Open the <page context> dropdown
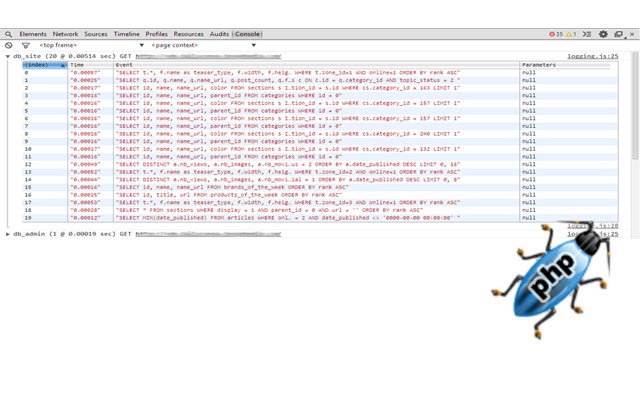640x400 pixels. 204,45
